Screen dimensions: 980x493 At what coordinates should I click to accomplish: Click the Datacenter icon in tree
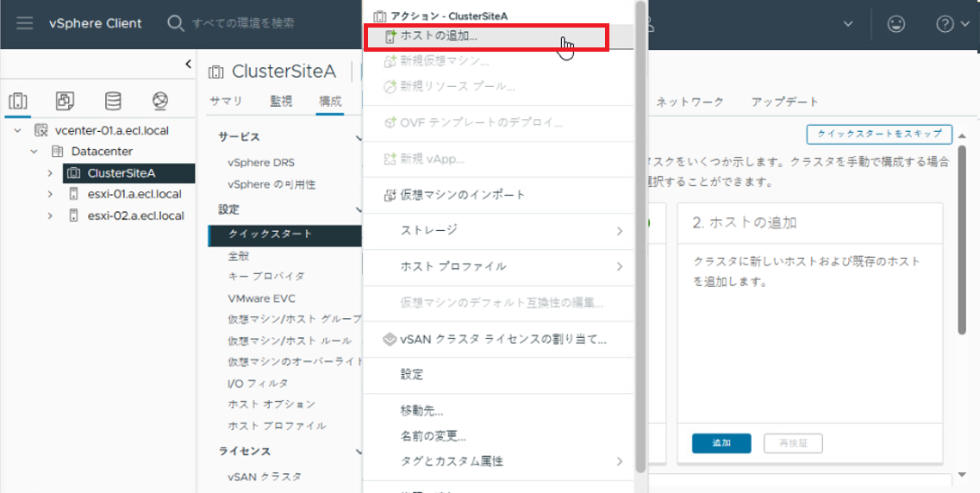tap(58, 152)
